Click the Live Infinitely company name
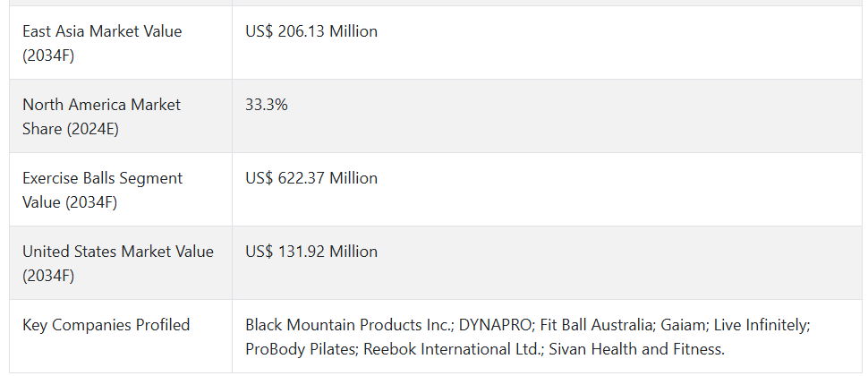The image size is (868, 376). pos(762,324)
